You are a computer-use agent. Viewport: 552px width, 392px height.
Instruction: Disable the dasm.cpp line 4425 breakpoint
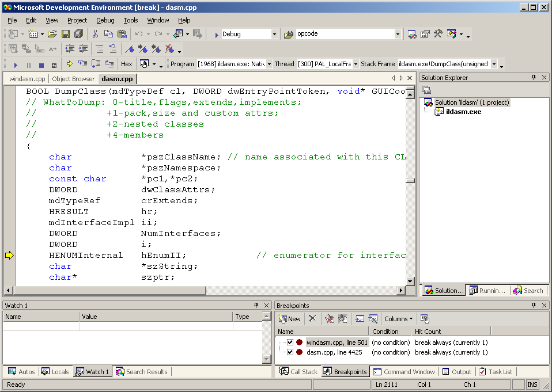click(290, 352)
